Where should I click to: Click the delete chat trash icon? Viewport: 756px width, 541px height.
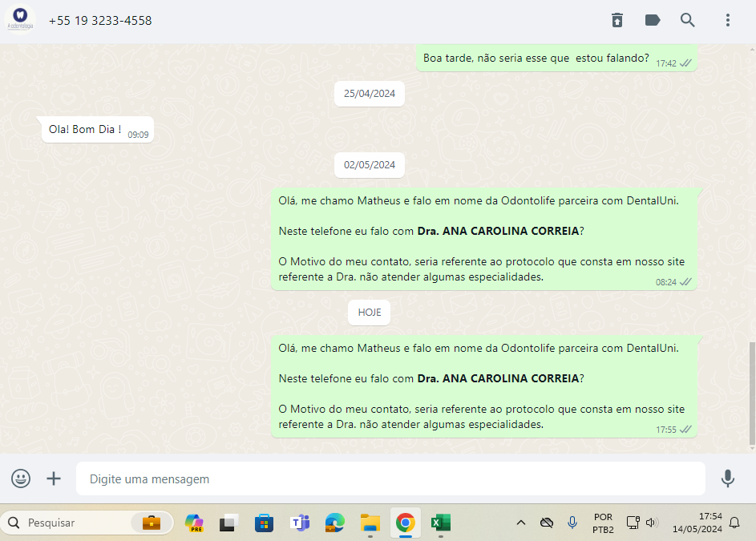click(617, 20)
